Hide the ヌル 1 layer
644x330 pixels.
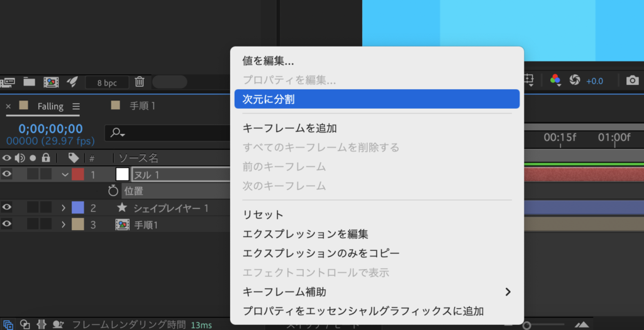[7, 174]
